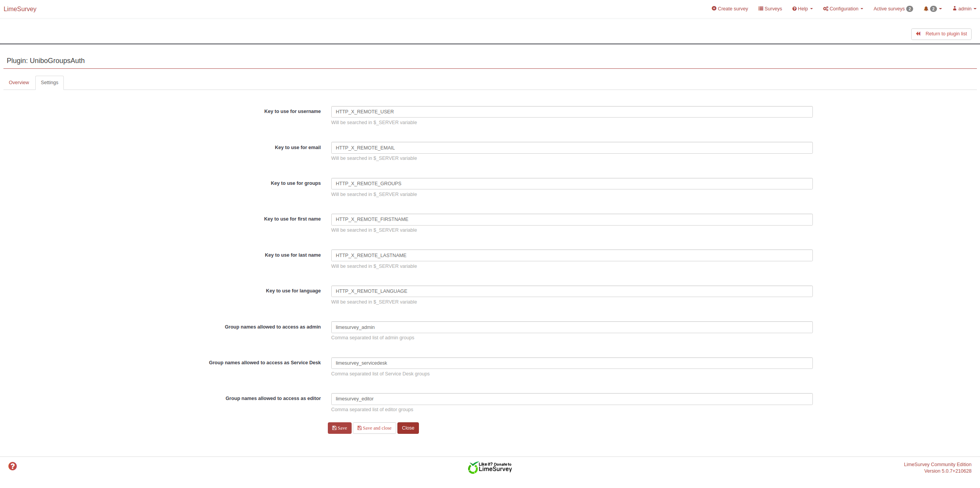
Task: Open the Help dropdown menu
Action: [x=802, y=9]
